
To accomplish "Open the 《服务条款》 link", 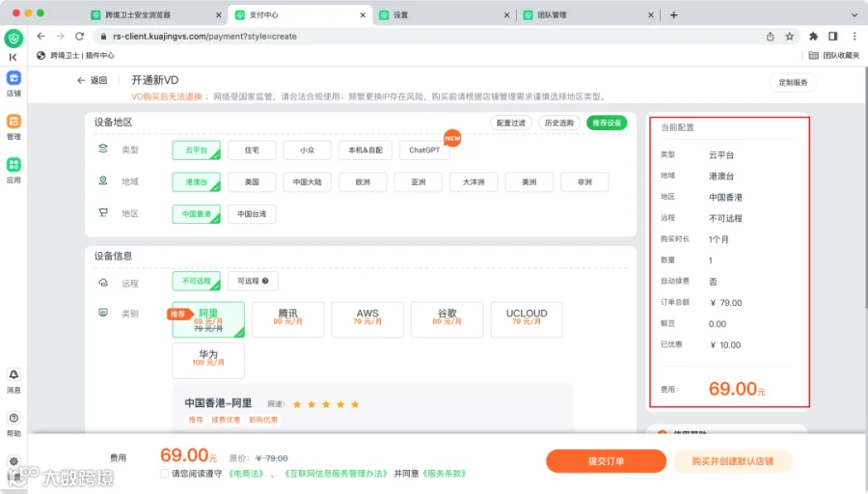I will 444,474.
